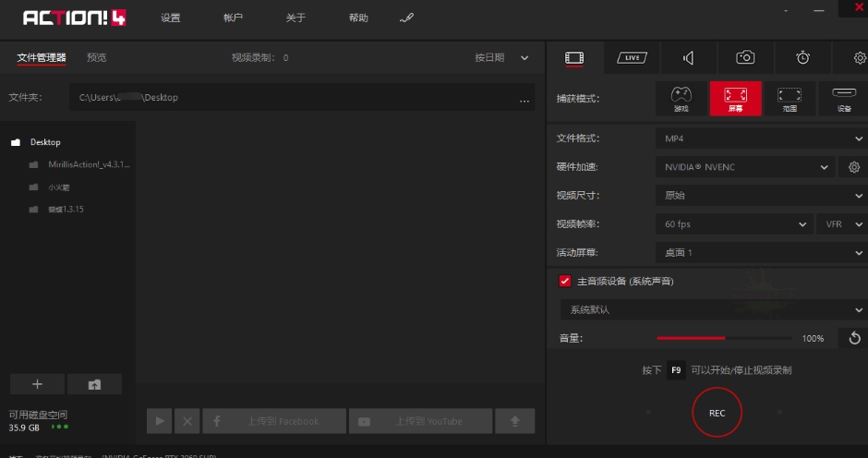
Task: Select the screen capture mode toggle
Action: (x=735, y=98)
